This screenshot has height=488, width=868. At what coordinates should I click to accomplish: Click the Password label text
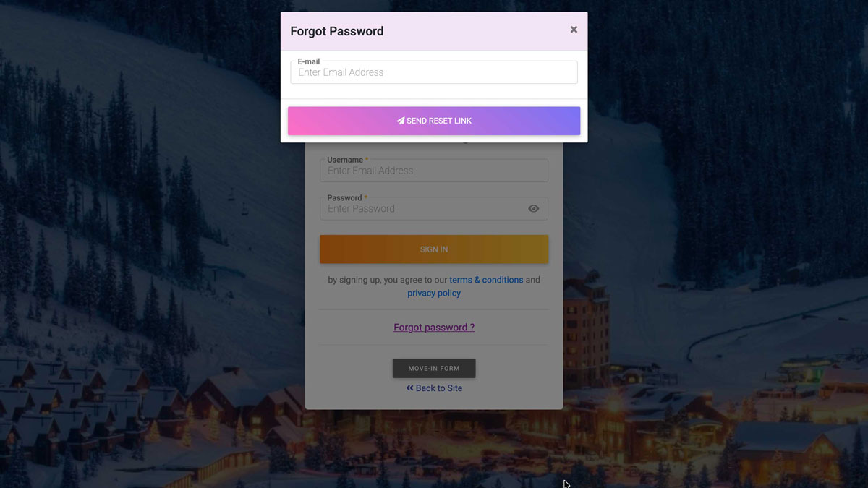point(344,197)
